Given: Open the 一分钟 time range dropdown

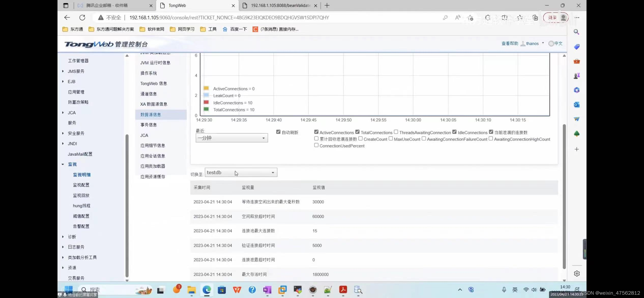Looking at the screenshot, I should pyautogui.click(x=232, y=138).
